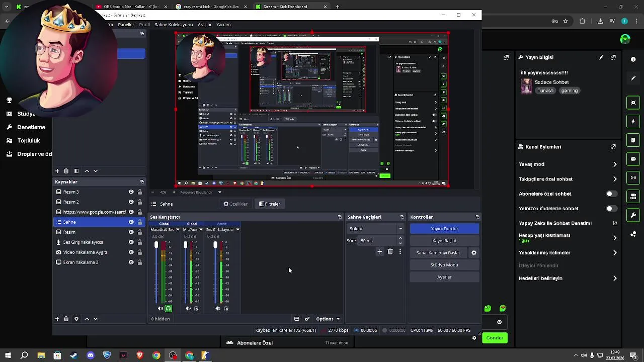Hide the Ses Giriş Yakalayıcısı source

131,242
